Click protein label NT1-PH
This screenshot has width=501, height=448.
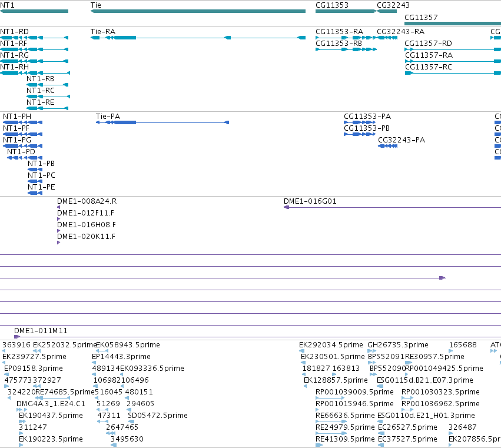[x=17, y=117]
